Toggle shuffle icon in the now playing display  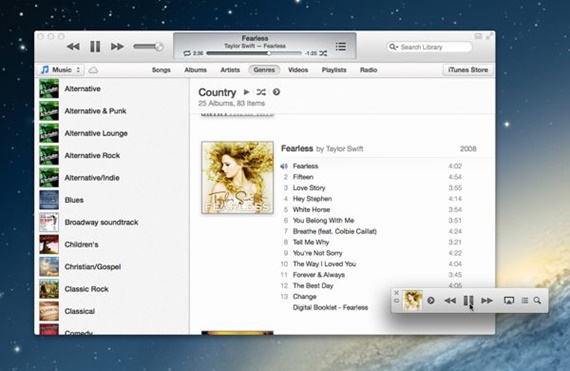[323, 53]
